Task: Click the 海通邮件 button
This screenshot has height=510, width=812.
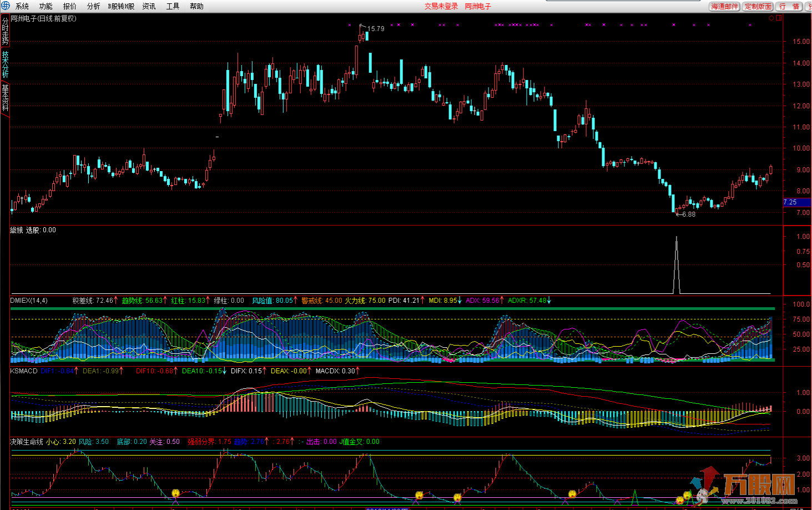Action: coord(725,6)
